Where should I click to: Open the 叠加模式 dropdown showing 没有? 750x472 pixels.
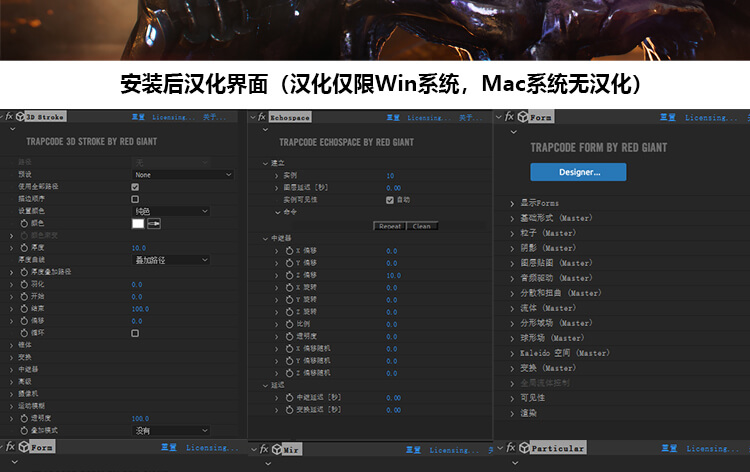171,430
